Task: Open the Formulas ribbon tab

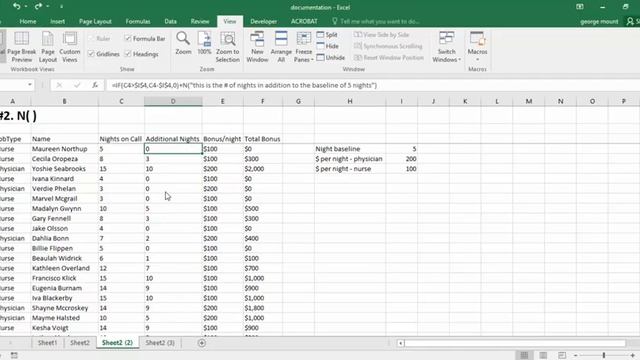Action: coord(138,21)
